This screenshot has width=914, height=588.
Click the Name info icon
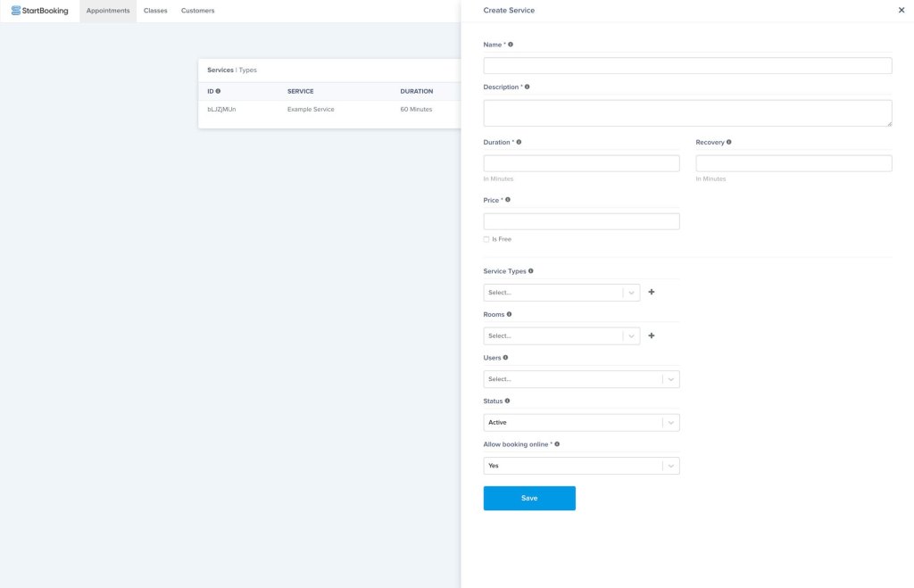(x=511, y=45)
